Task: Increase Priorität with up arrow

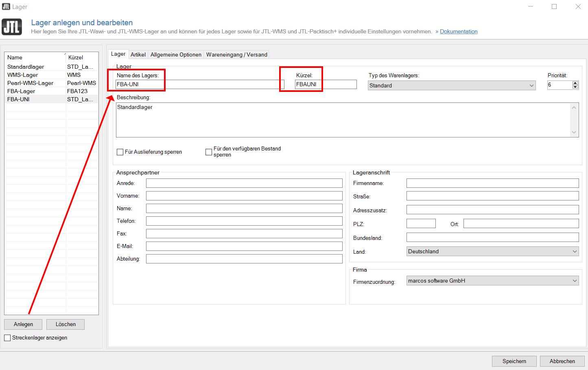Action: tap(575, 83)
